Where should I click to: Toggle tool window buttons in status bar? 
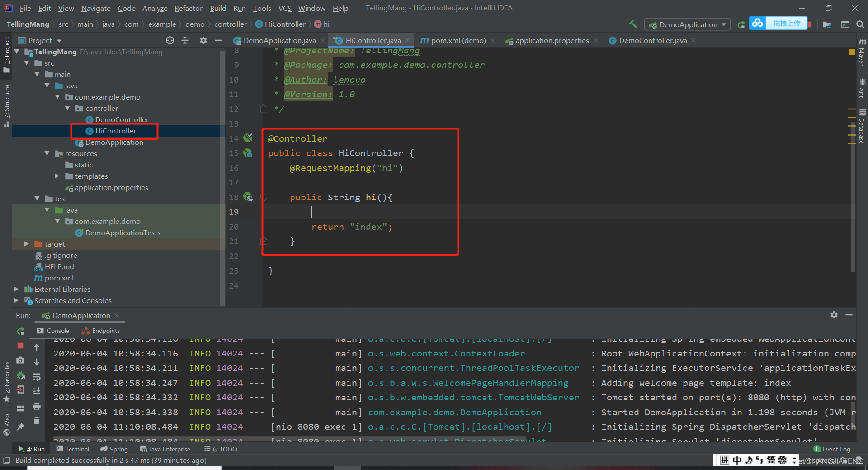tap(7, 460)
